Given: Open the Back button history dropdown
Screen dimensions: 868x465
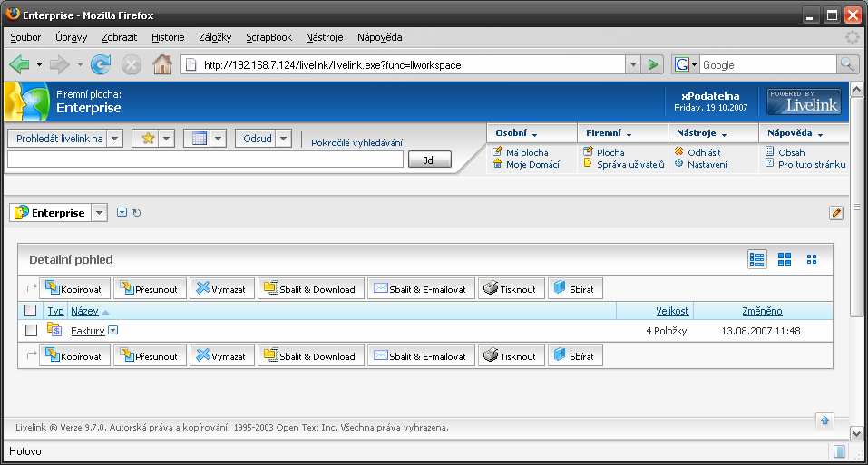Looking at the screenshot, I should pos(39,64).
